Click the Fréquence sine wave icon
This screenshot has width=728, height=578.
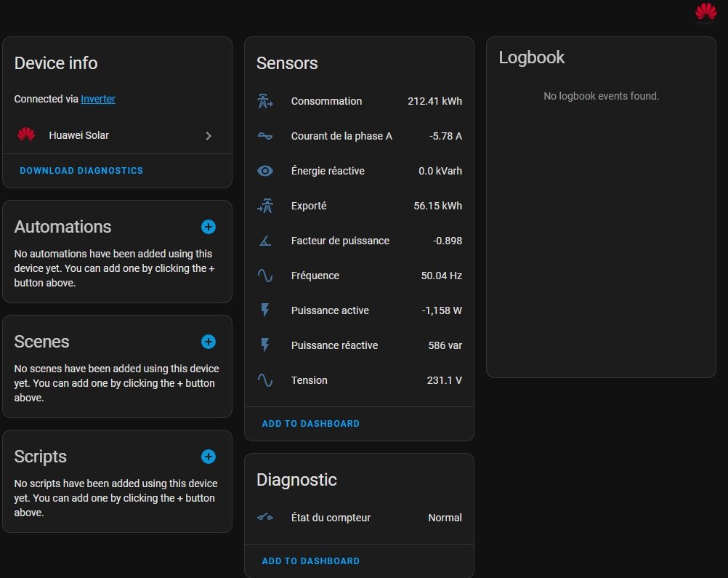[x=265, y=276]
